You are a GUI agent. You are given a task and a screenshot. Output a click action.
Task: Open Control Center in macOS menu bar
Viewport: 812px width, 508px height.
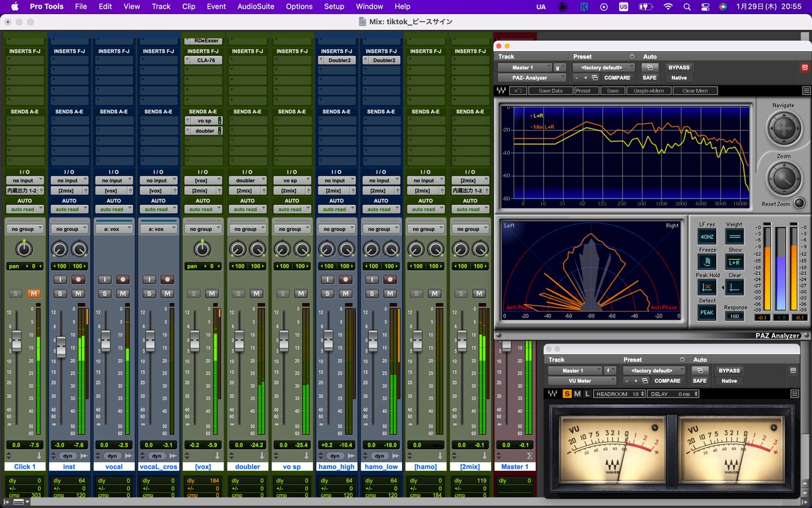pos(706,7)
